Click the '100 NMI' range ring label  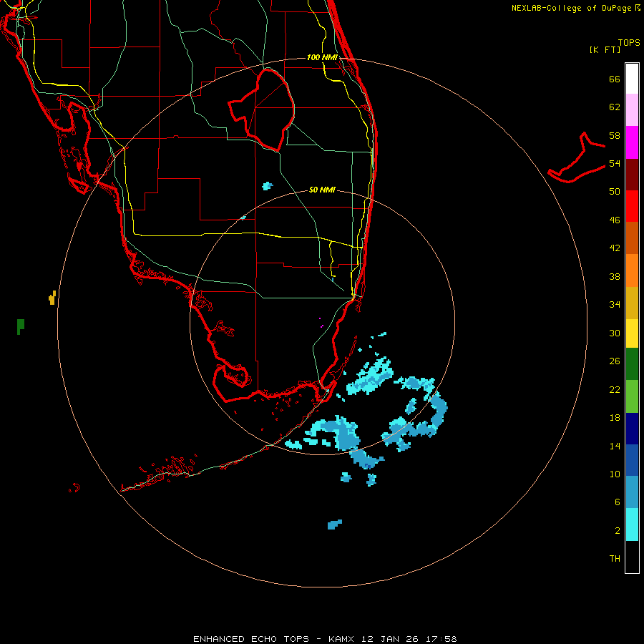click(x=322, y=57)
